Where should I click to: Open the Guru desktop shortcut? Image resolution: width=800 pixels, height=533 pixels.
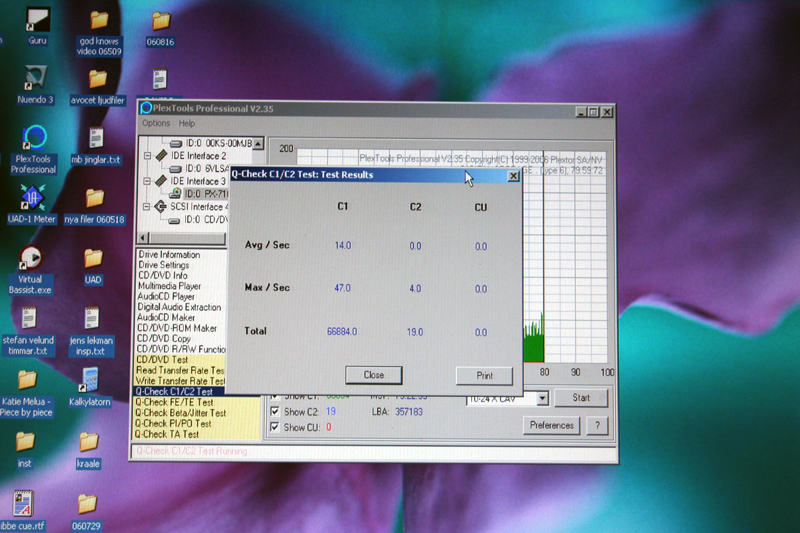point(37,19)
